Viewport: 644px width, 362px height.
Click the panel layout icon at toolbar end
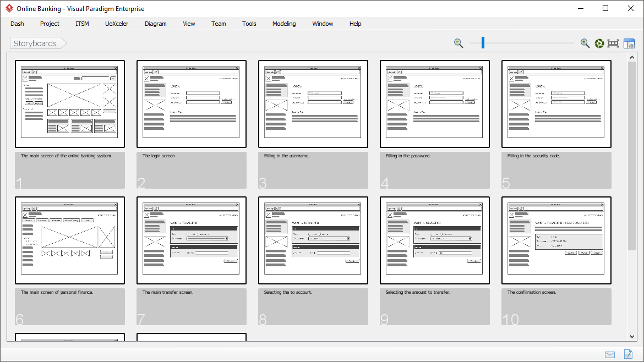[x=629, y=43]
